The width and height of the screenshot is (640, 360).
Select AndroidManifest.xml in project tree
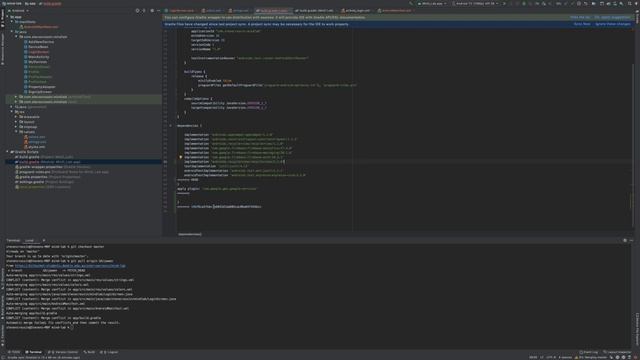pyautogui.click(x=40, y=27)
